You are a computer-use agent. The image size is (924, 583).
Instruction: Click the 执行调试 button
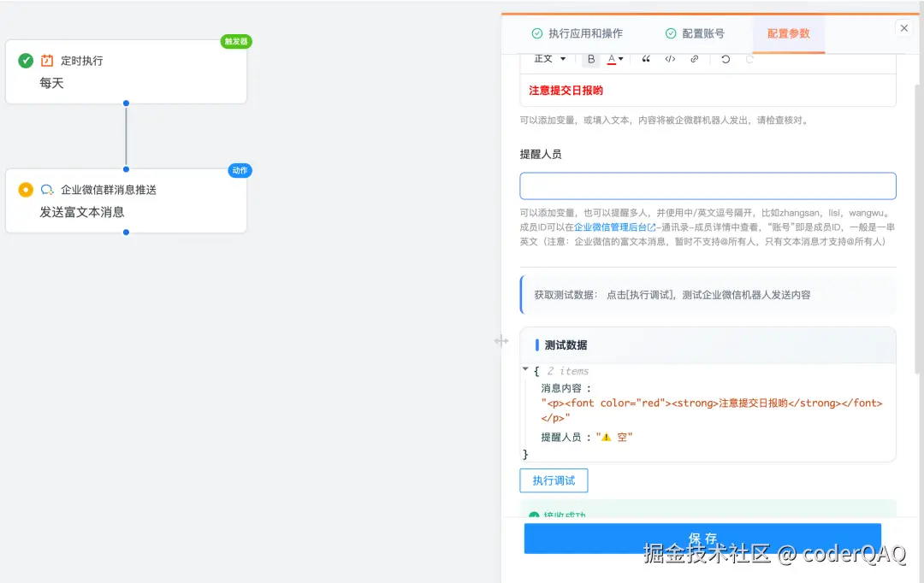[x=554, y=480]
